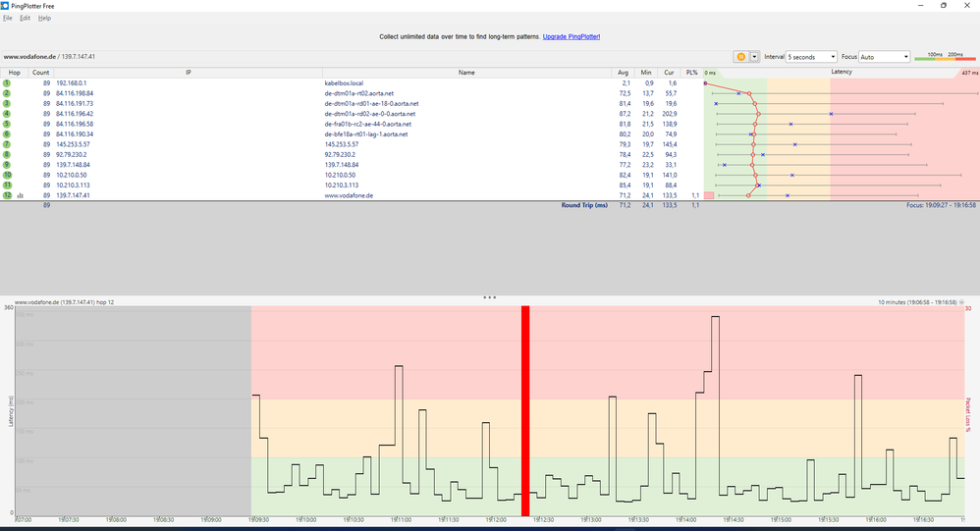980x531 pixels.
Task: Sort by the Count column header
Action: tap(40, 73)
